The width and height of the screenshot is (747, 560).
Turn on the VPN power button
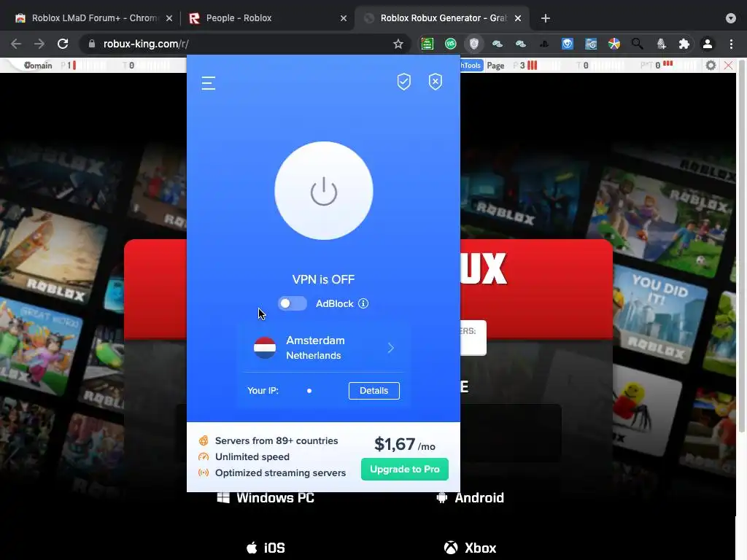(324, 191)
